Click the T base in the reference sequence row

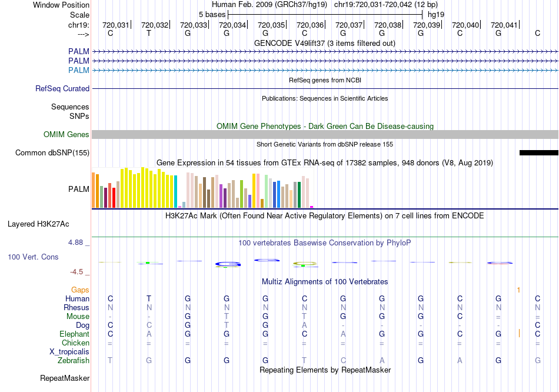pyautogui.click(x=149, y=33)
